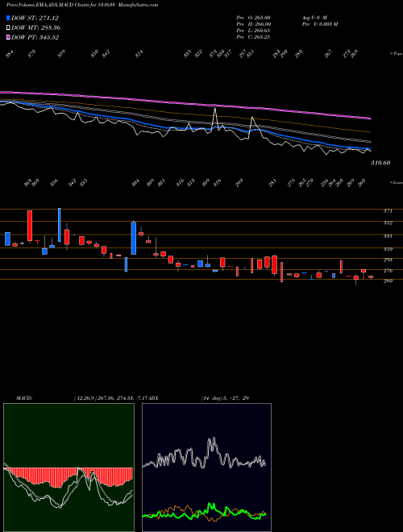Screen dimensions: 403x532
Task: Click the 'Pre V: 0.003 M' volume text
Action: (319, 23)
